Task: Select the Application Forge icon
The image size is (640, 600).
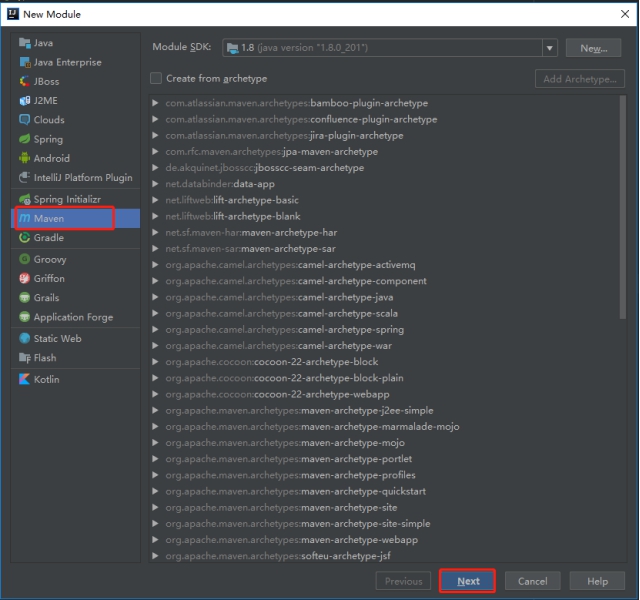Action: pos(24,317)
